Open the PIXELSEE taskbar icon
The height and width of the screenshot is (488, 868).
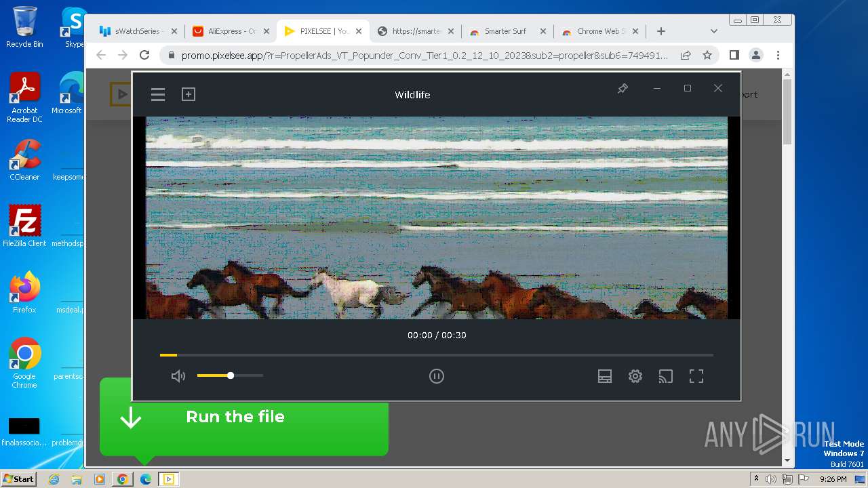click(168, 479)
